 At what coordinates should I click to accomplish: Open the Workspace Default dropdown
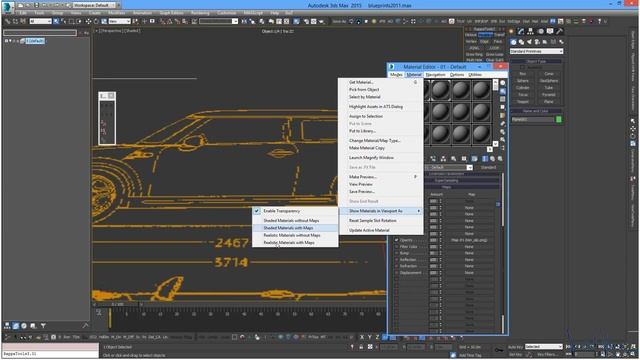94,5
